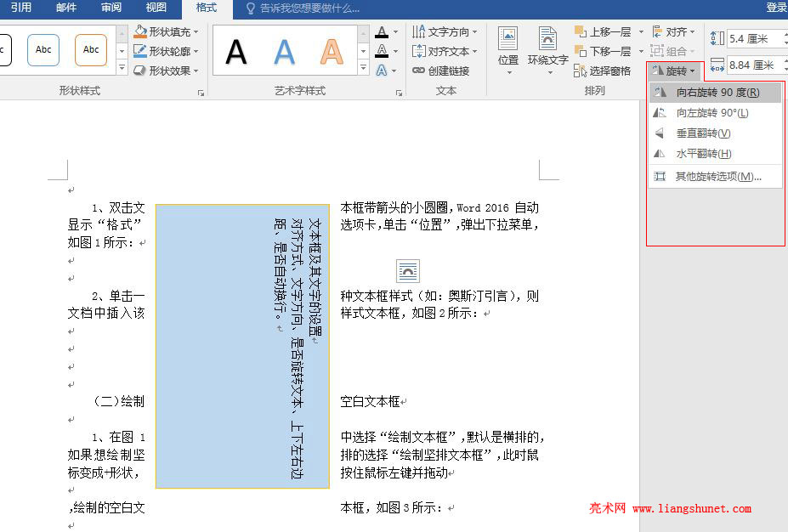Open the 上移一层 dropdown arrow
This screenshot has width=788, height=532.
click(x=641, y=31)
